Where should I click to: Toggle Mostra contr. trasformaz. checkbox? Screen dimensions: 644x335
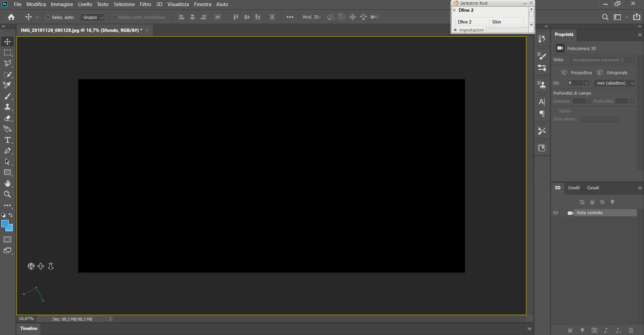point(114,17)
